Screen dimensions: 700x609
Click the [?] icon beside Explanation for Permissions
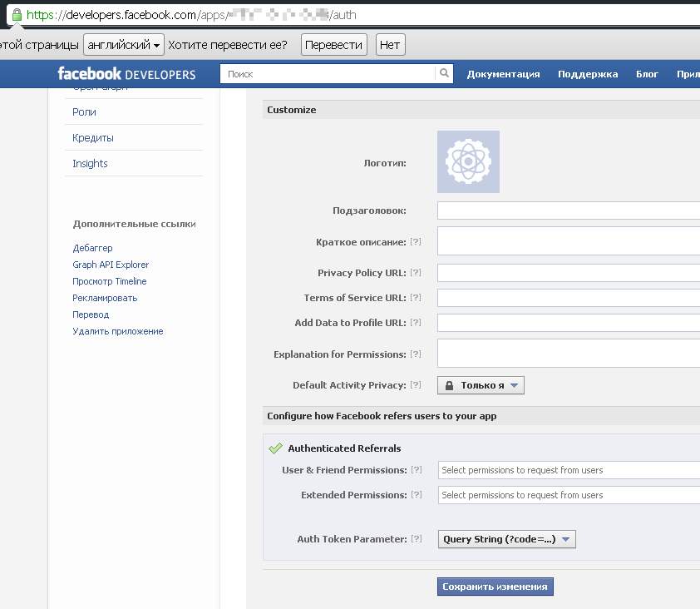click(414, 353)
